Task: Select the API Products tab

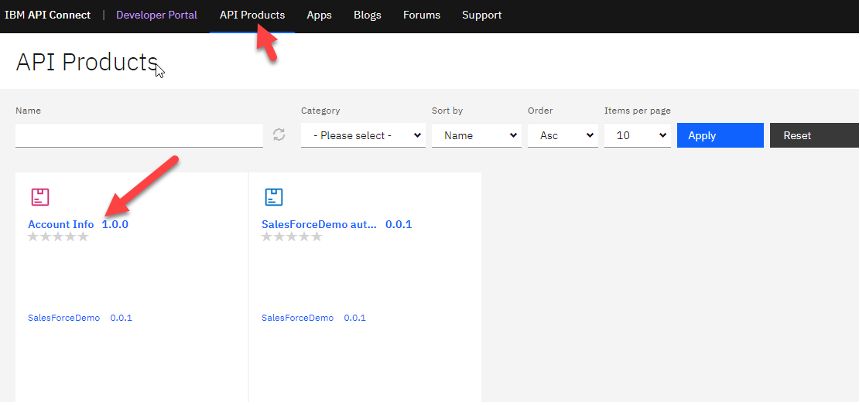Action: click(252, 15)
